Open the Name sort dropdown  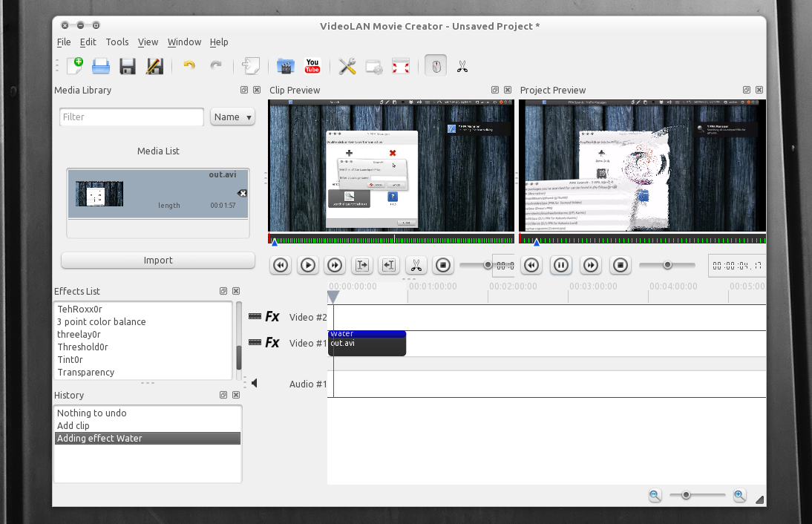coord(232,117)
